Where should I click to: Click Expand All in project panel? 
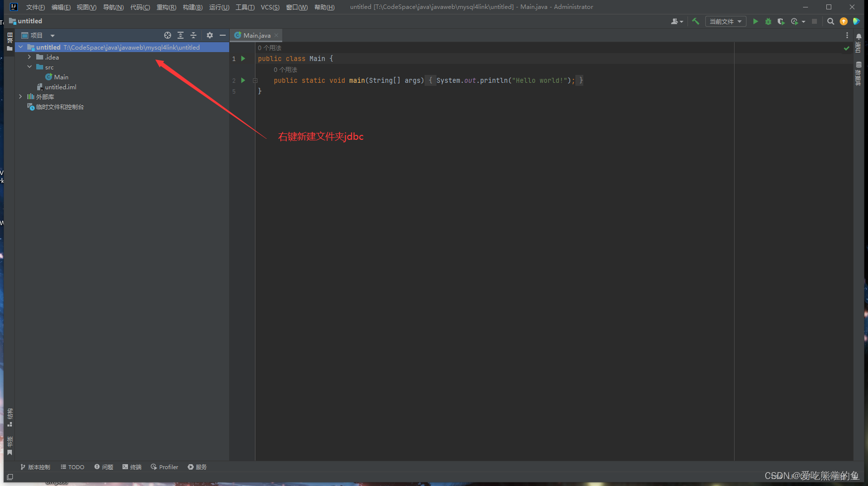pyautogui.click(x=181, y=35)
